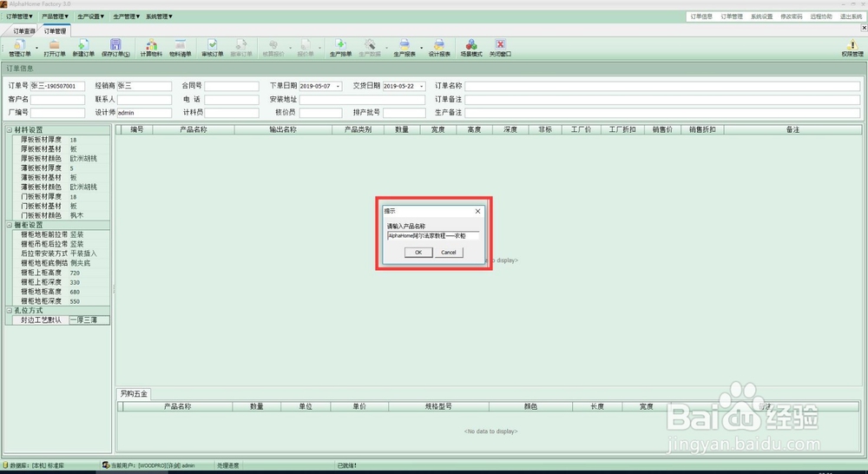
Task: Switch to 场景模式 from the toolbar
Action: pyautogui.click(x=471, y=48)
